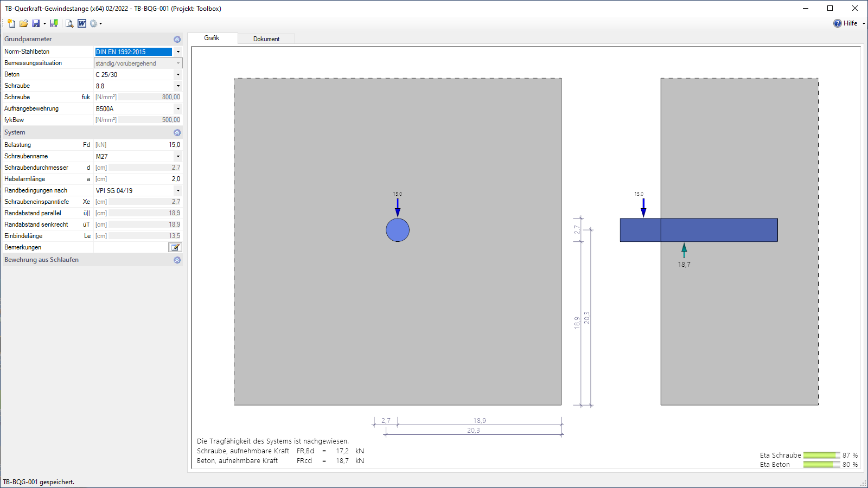Open the Hilfe help icon

pyautogui.click(x=838, y=23)
